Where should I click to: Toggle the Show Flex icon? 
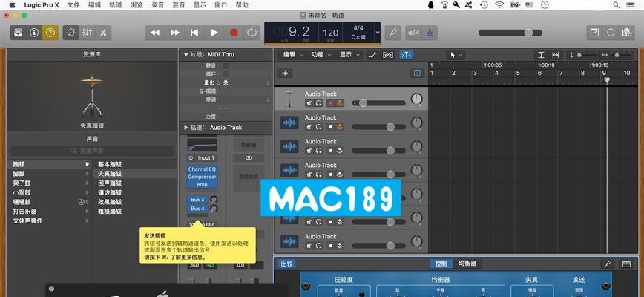[x=388, y=55]
